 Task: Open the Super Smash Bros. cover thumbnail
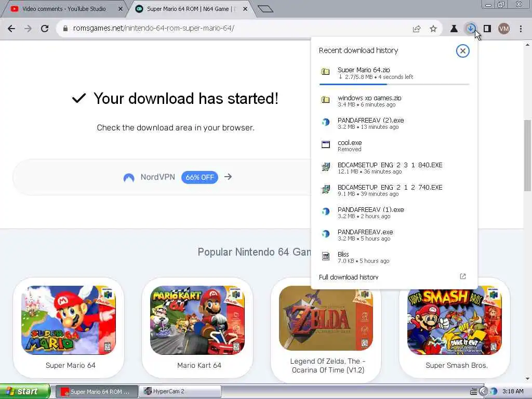coord(455,322)
